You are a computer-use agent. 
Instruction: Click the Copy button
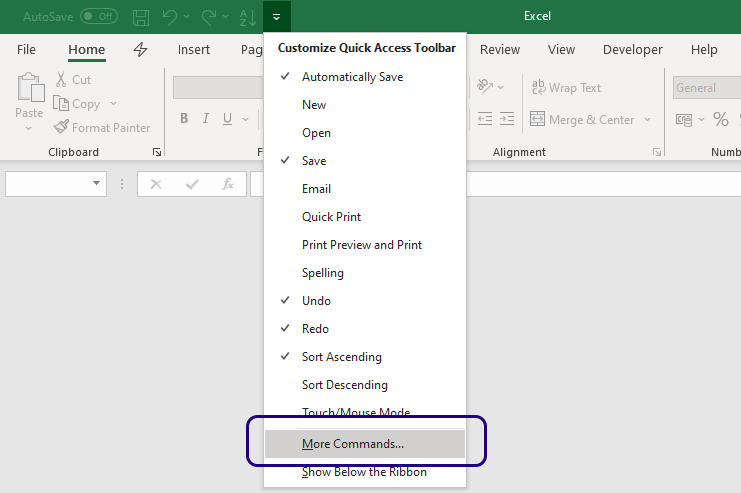click(x=77, y=104)
